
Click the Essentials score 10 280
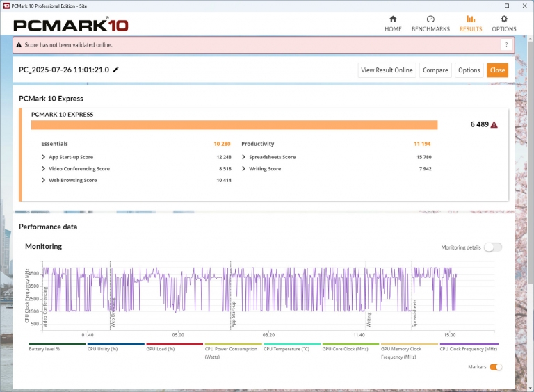(222, 144)
